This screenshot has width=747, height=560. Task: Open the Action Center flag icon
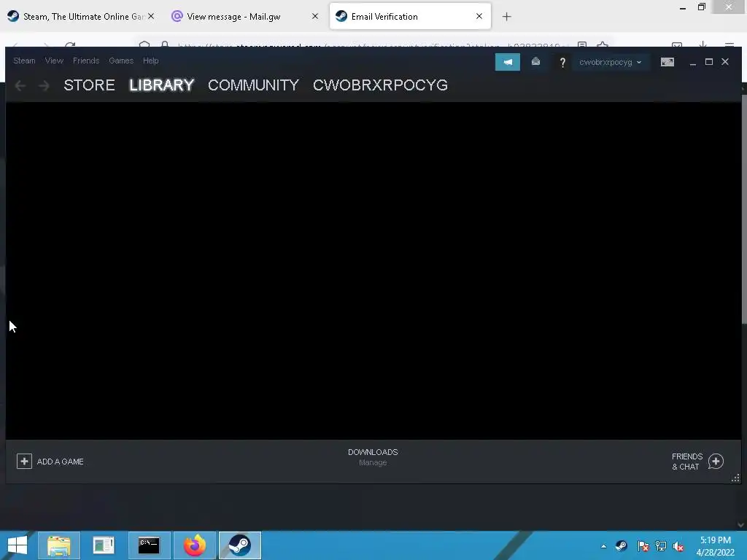coord(643,546)
